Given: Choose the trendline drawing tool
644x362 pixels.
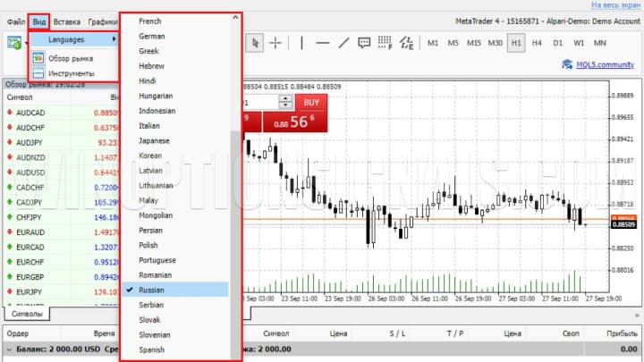Looking at the screenshot, I should 343,42.
